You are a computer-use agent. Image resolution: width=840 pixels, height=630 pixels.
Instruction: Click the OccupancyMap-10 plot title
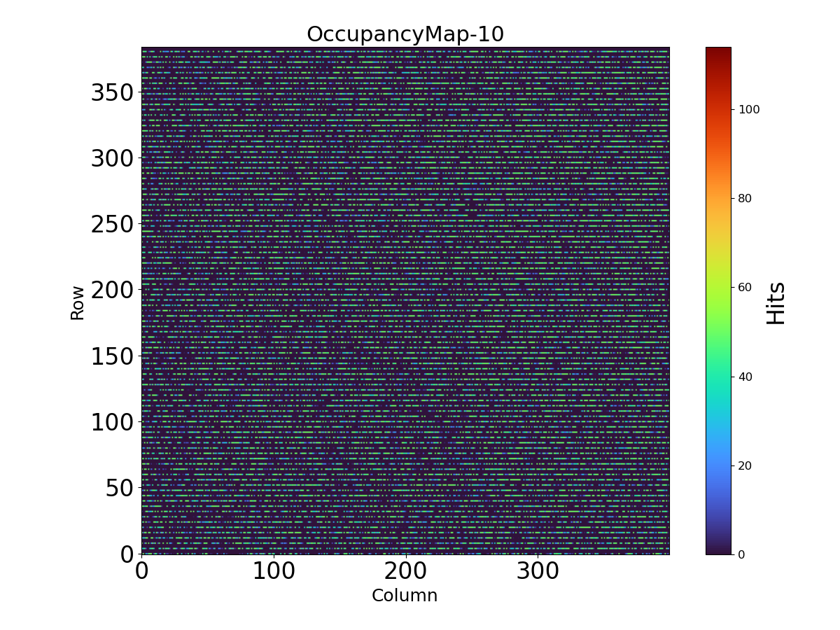tap(405, 34)
